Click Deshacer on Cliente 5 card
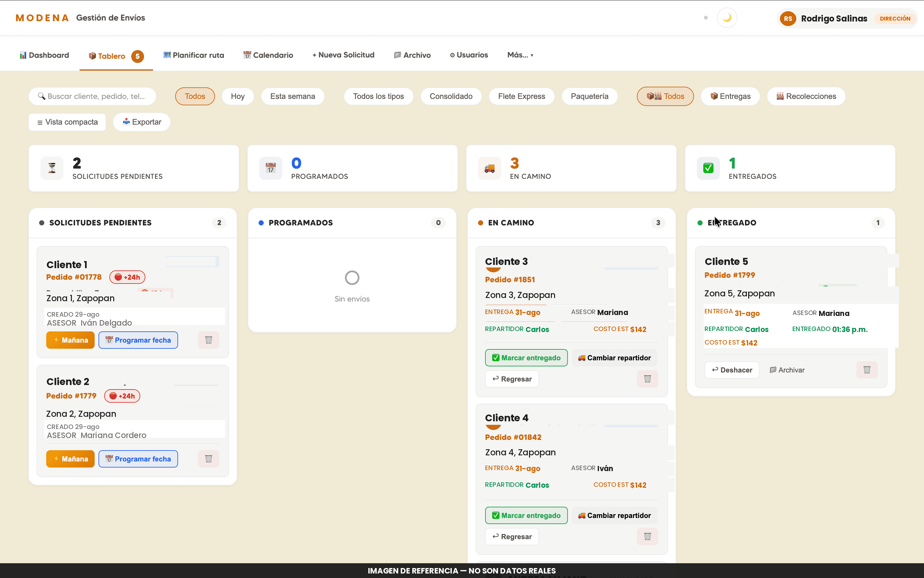Viewport: 924px width, 578px height. 732,370
